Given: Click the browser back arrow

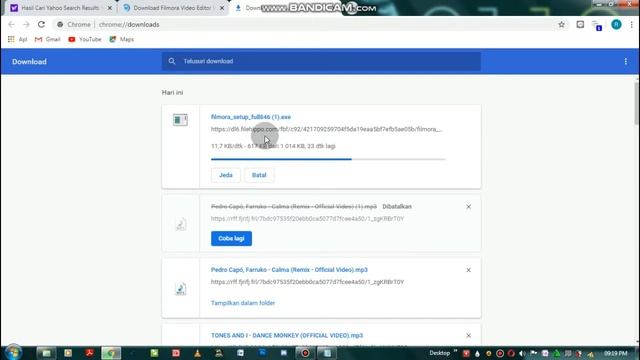Looking at the screenshot, I should coord(11,24).
